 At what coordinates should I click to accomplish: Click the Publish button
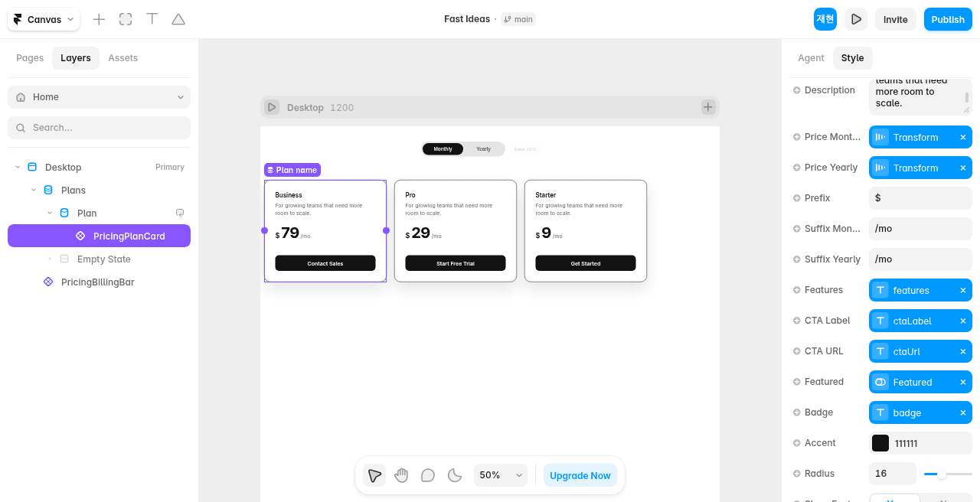point(948,19)
